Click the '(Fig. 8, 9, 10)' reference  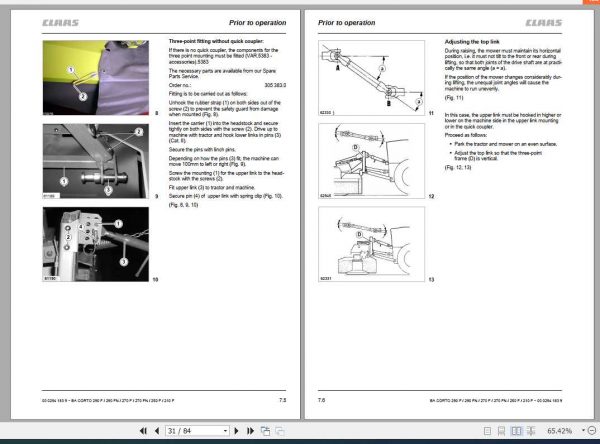(184, 205)
